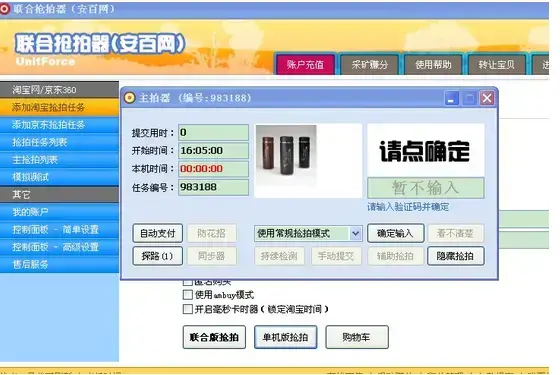Click the 其它 section header

point(59,195)
